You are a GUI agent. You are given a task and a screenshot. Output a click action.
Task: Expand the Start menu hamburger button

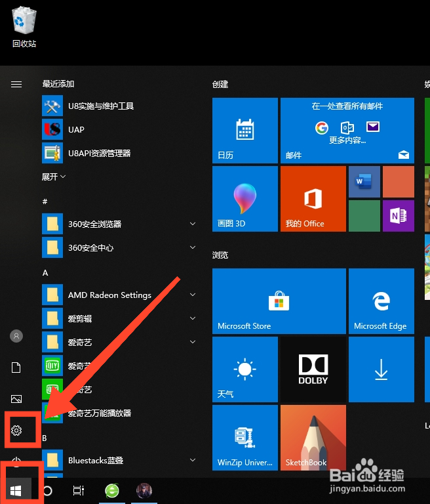tap(16, 84)
